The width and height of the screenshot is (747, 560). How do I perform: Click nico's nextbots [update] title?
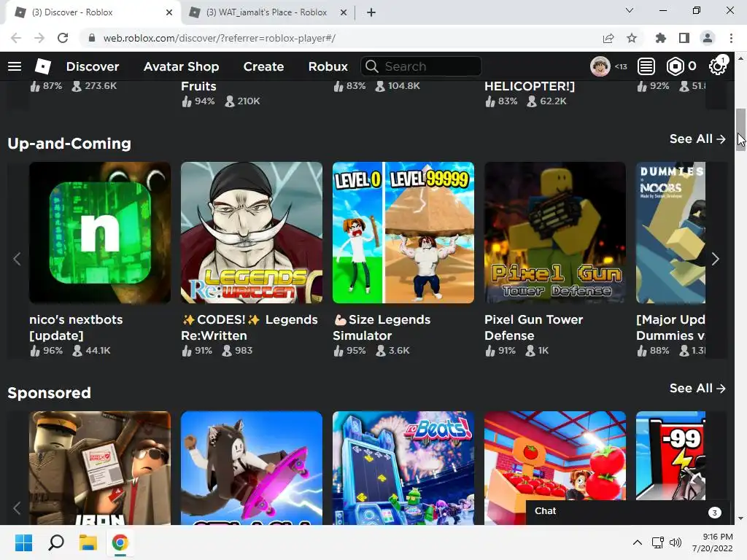[76, 327]
